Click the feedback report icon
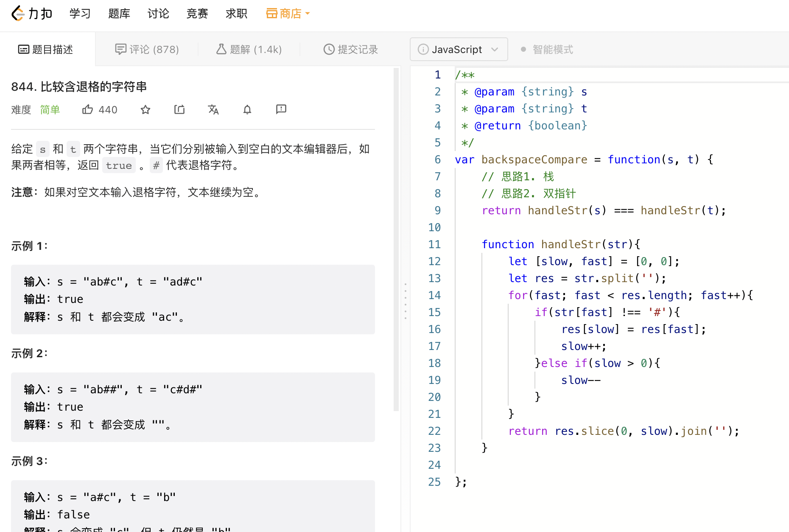789x532 pixels. (x=281, y=109)
